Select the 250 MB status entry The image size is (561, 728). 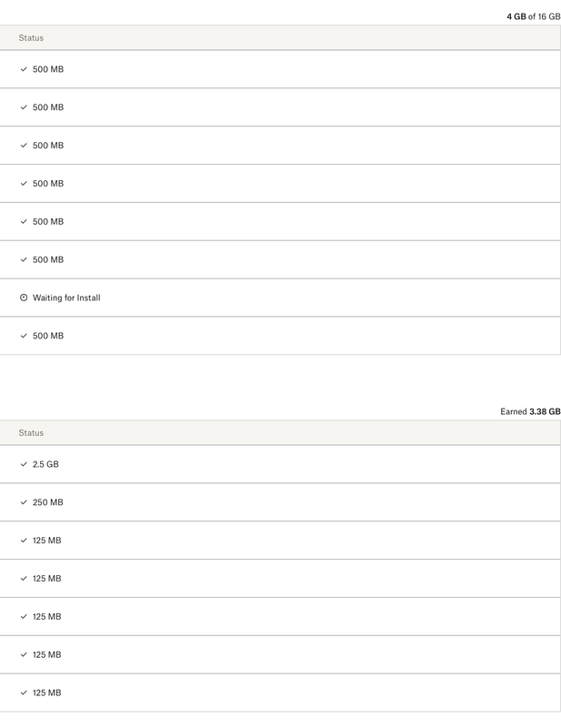(47, 502)
